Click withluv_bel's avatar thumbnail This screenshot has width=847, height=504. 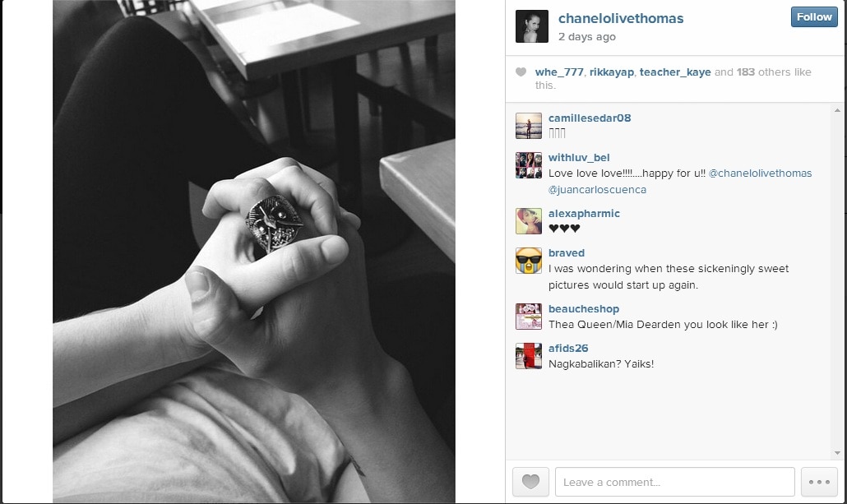click(528, 165)
